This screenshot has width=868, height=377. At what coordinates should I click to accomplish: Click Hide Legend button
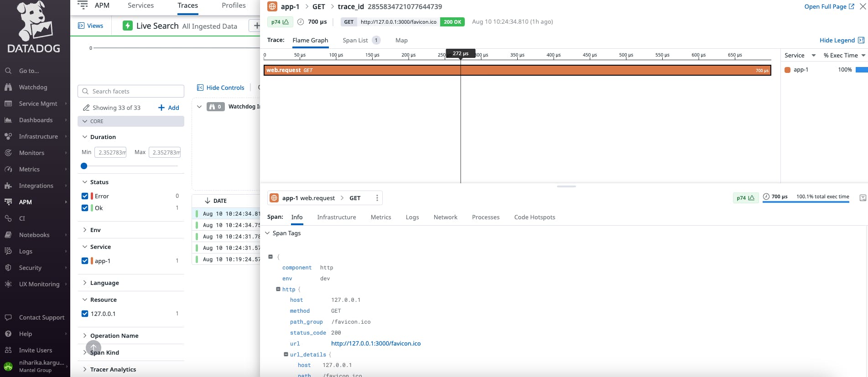point(842,40)
